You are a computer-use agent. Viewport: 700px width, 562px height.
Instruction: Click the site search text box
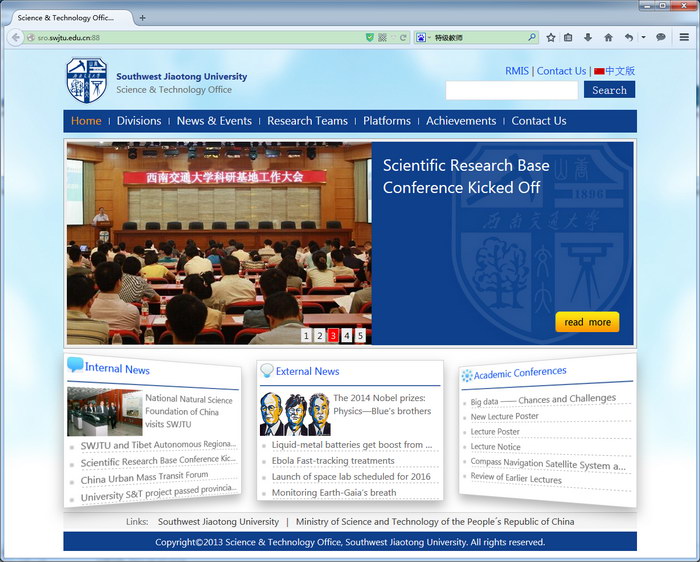(512, 91)
